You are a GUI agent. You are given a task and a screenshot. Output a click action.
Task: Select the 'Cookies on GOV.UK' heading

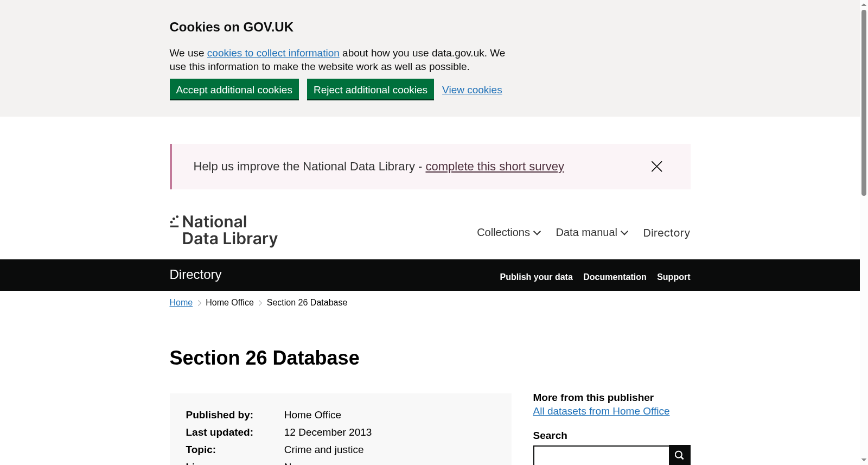[231, 27]
